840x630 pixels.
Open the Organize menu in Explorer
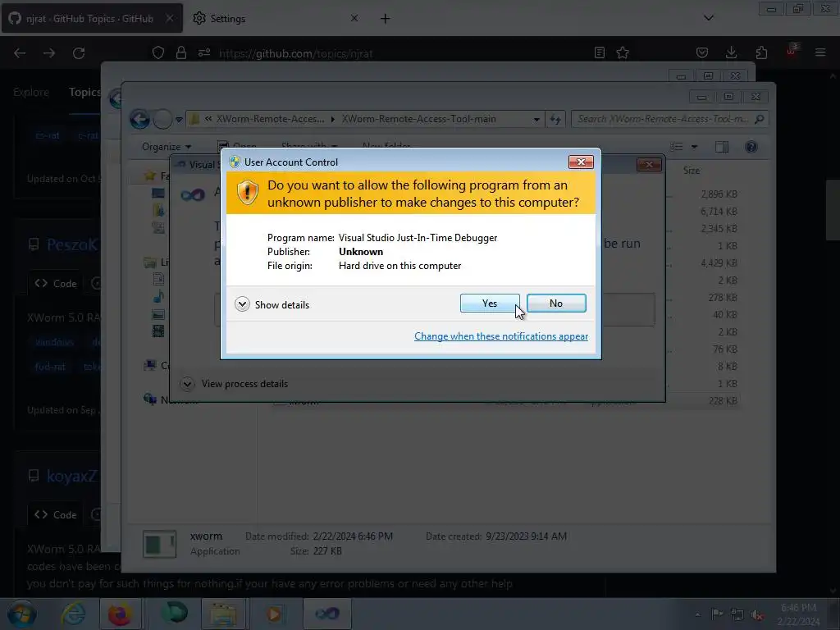[166, 147]
